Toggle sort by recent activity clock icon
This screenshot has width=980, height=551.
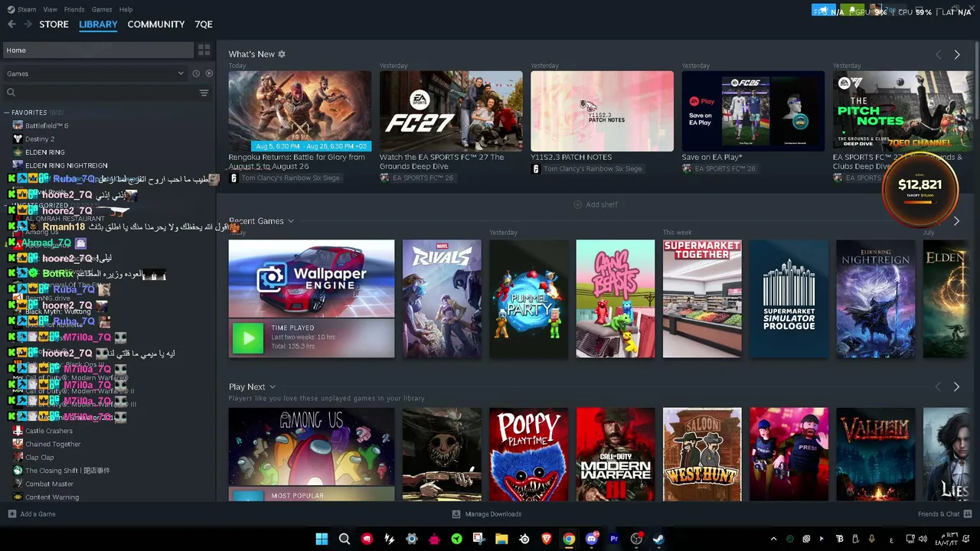[x=196, y=73]
